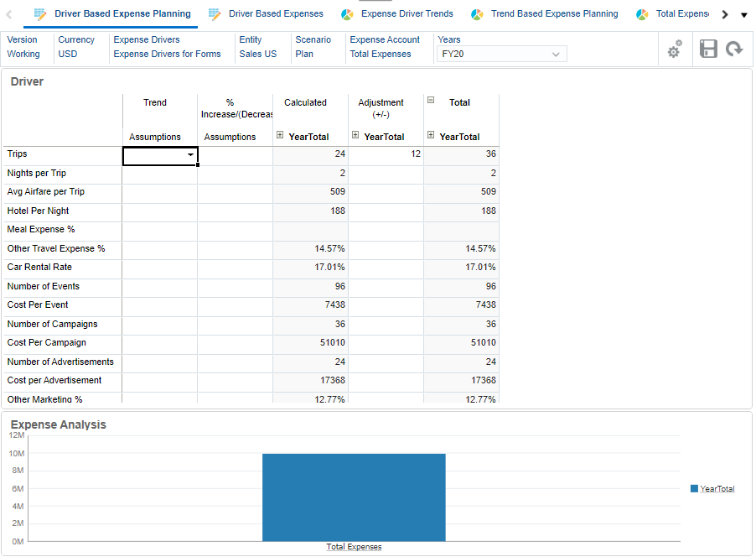Switch to the Total Expenses tab
The image size is (756, 557).
click(x=684, y=13)
